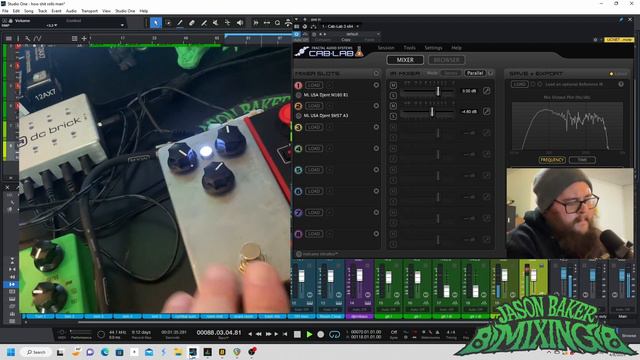Solo IR mixer row 2 with S
Viewport: 640px width, 360px height.
[393, 116]
